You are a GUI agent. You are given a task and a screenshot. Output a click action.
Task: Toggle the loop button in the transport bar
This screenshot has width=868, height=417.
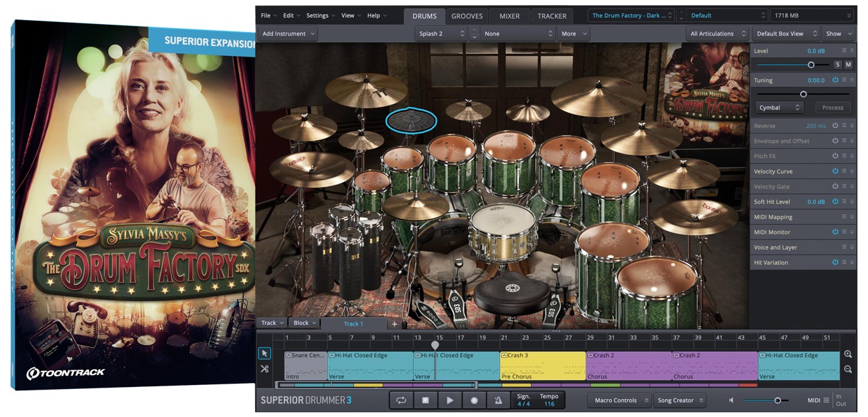(x=401, y=400)
